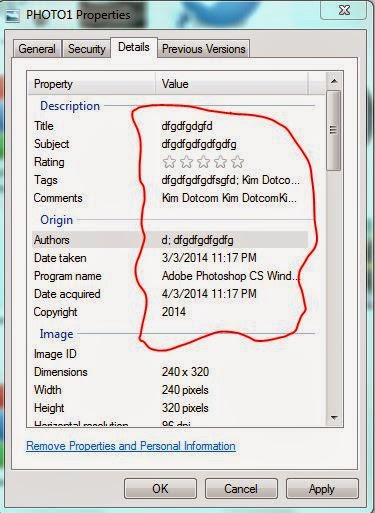Image resolution: width=375 pixels, height=513 pixels.
Task: Click the Tags property label
Action: point(46,180)
